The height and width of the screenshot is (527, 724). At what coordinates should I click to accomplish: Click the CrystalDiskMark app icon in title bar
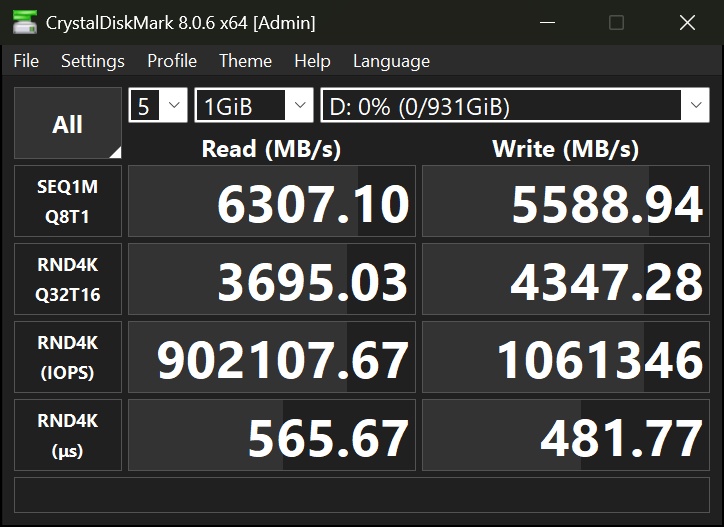point(26,22)
